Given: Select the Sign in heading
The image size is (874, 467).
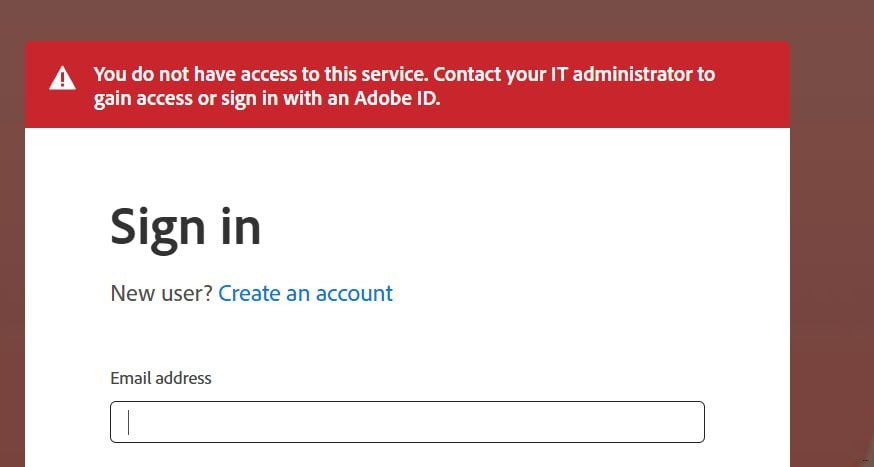Looking at the screenshot, I should point(185,227).
